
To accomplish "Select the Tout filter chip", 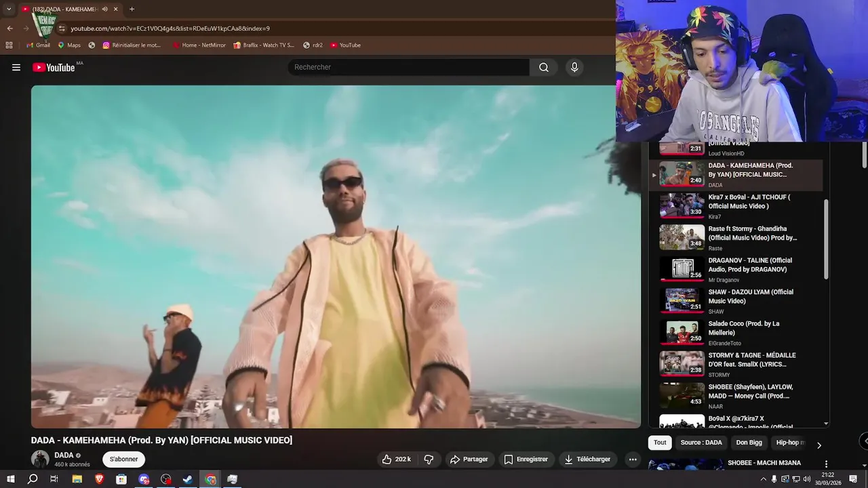I will [x=660, y=443].
